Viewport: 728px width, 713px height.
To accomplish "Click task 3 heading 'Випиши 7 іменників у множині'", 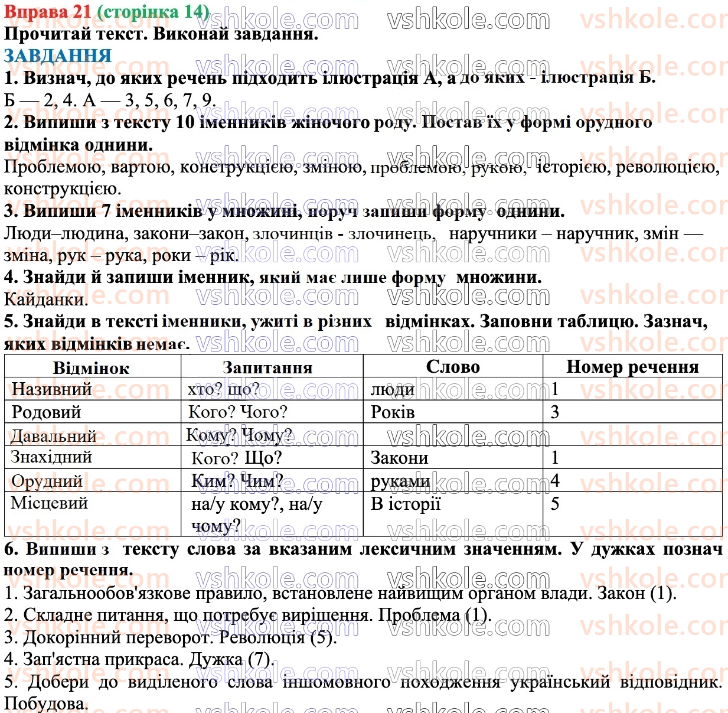I will (163, 211).
